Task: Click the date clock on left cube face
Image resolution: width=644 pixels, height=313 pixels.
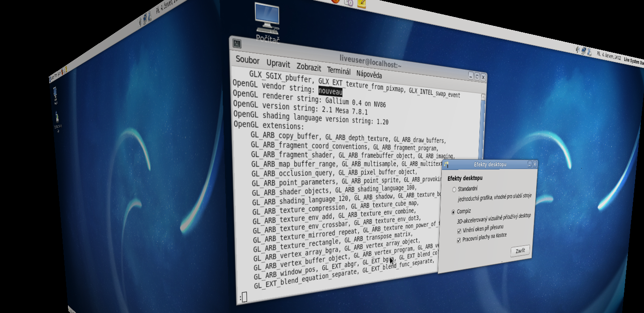Action: pos(166,7)
